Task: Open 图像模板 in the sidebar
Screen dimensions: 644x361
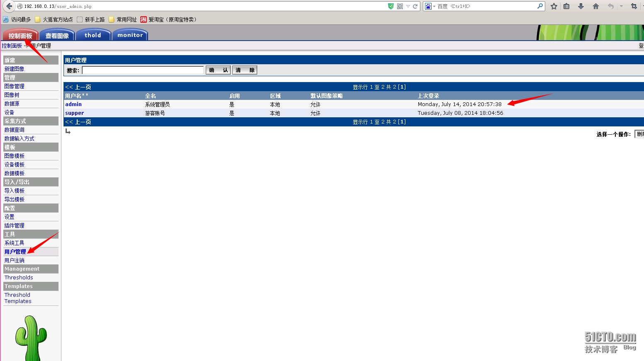Action: (x=14, y=156)
